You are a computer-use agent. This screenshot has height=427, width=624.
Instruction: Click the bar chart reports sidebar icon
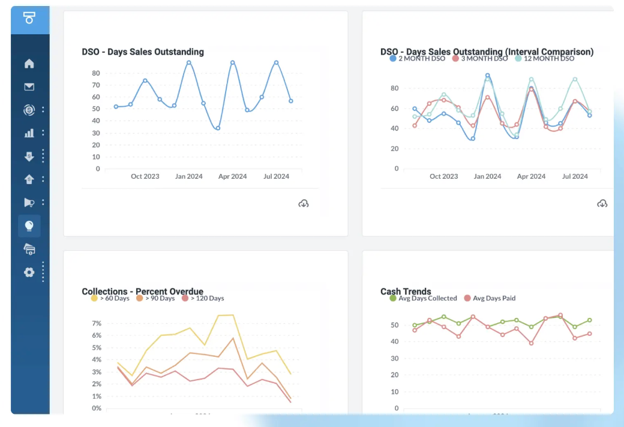(x=29, y=133)
